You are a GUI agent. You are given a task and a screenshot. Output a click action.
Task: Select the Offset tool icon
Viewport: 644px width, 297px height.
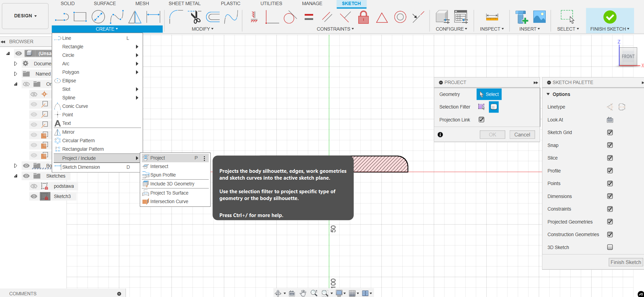click(213, 17)
